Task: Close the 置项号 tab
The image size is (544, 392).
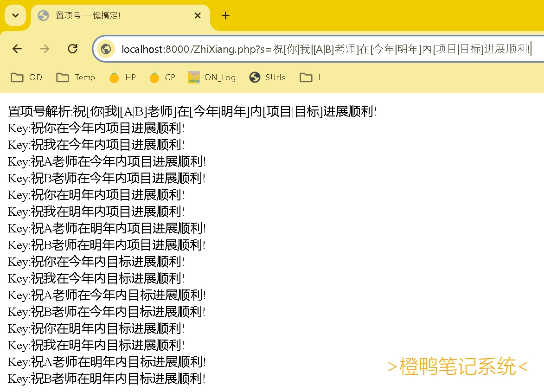Action: point(198,15)
